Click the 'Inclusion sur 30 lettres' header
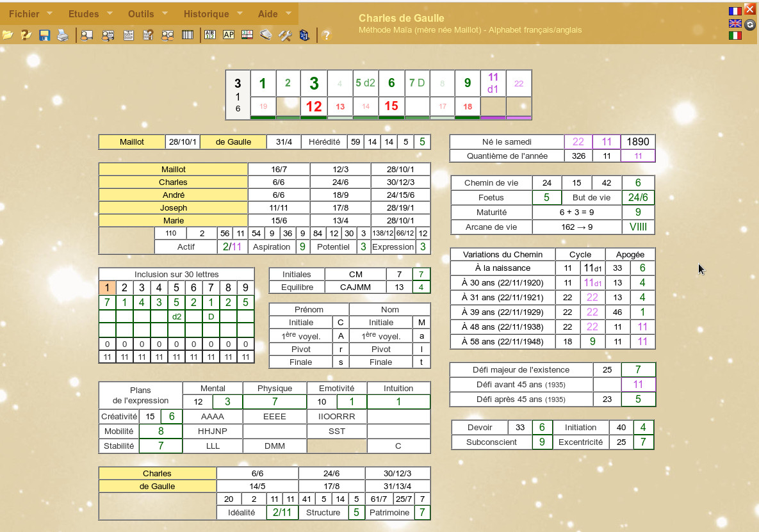This screenshot has width=759, height=532. (x=177, y=274)
